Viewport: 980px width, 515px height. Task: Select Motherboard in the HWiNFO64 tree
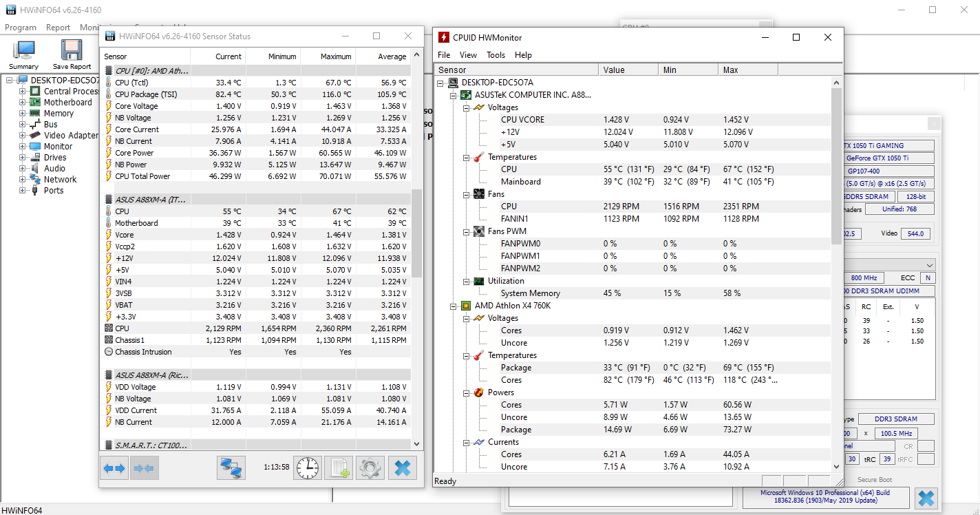click(x=68, y=103)
